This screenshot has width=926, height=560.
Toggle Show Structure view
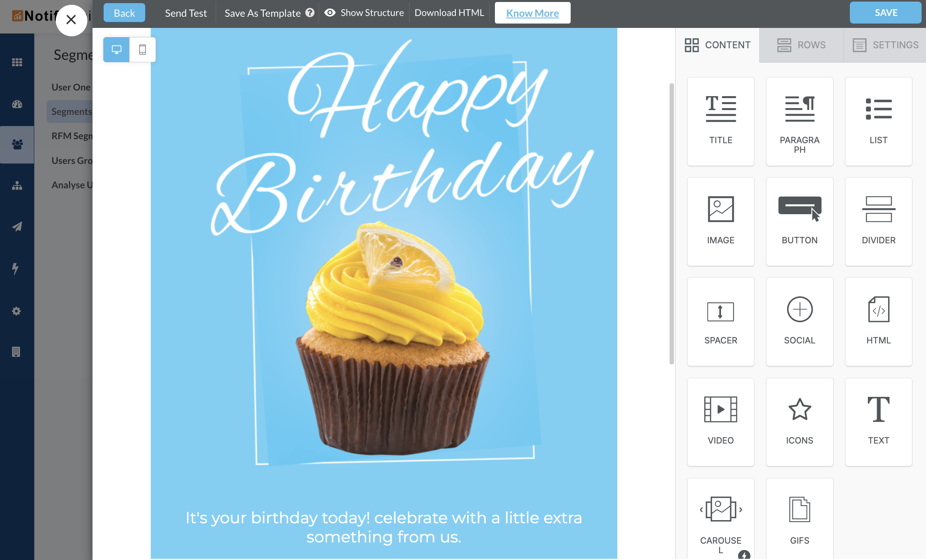pos(364,13)
